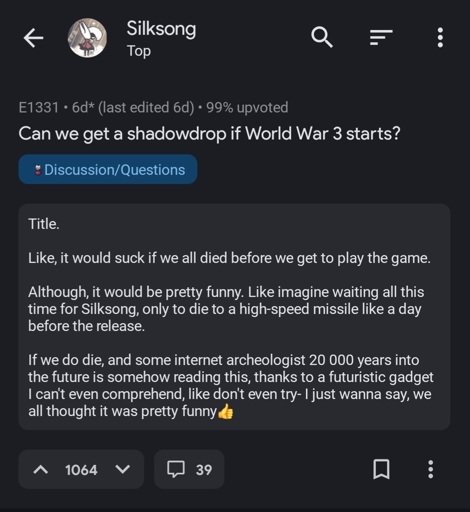
Task: Open the E1331 user profile
Action: [x=39, y=107]
